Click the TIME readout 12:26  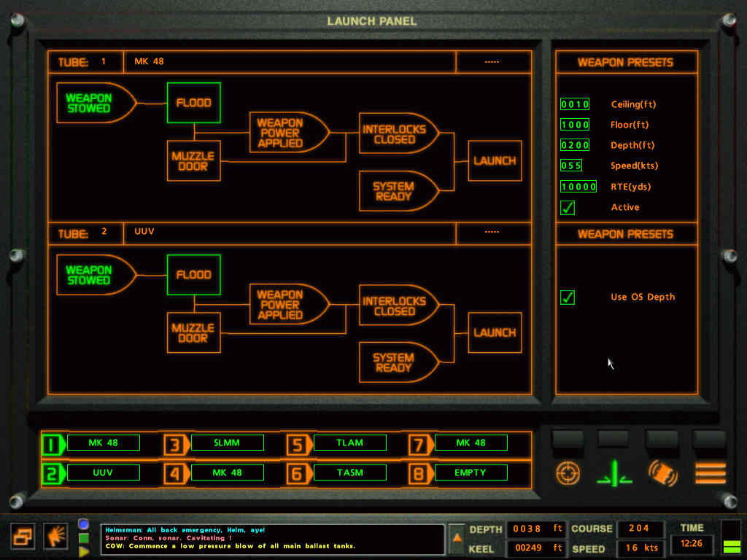tap(692, 544)
